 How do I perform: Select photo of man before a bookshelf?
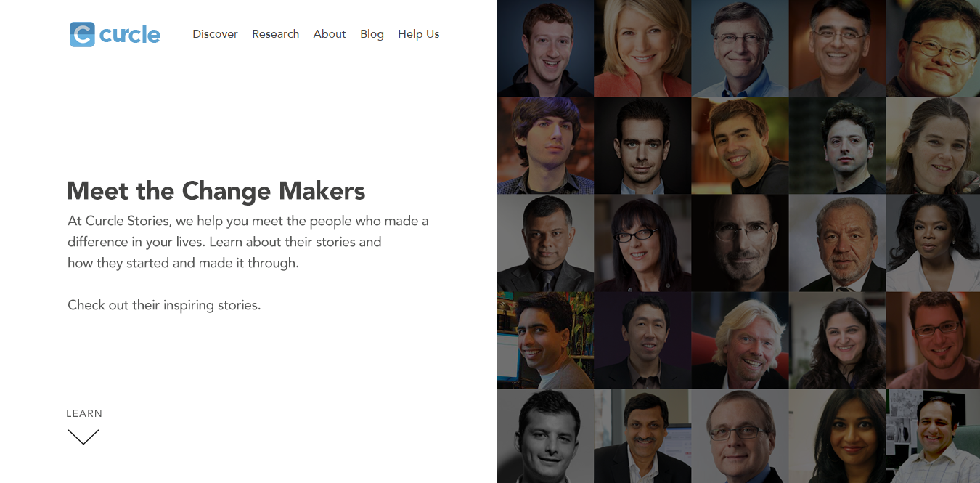tap(544, 340)
